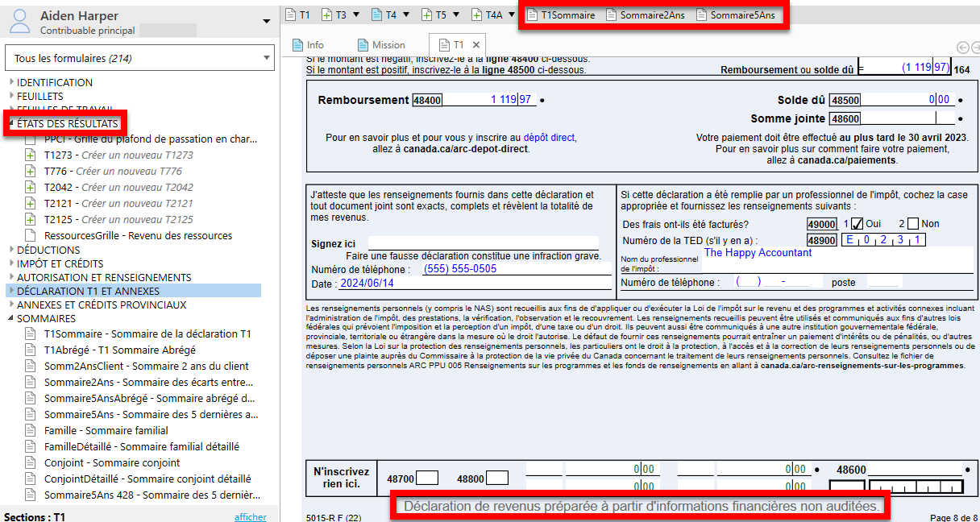Close the T1 document tab

coord(476,45)
